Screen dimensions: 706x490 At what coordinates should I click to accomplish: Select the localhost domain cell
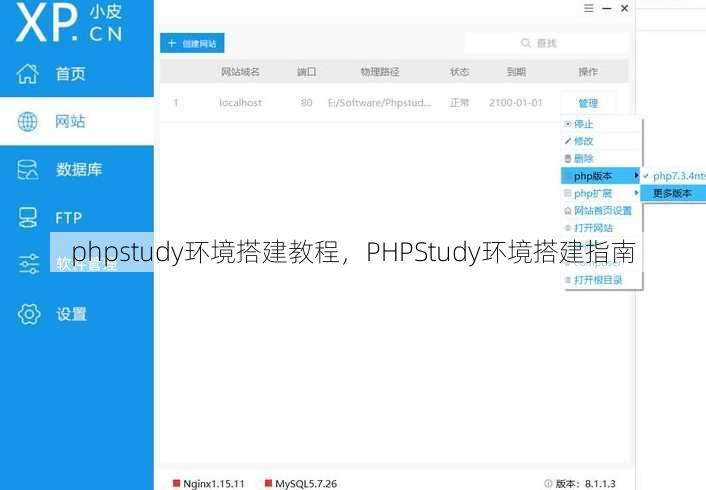[x=240, y=103]
